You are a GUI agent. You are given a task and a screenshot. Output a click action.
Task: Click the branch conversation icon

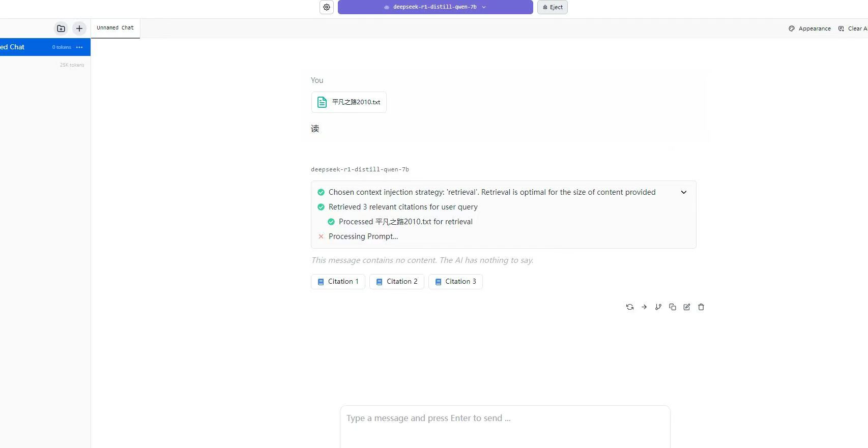point(658,307)
